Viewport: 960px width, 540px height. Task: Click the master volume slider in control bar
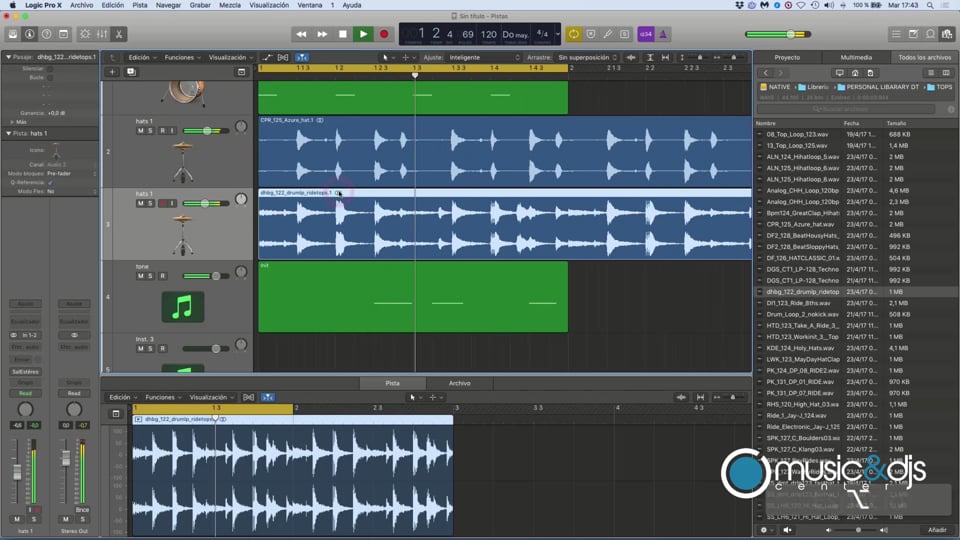778,34
